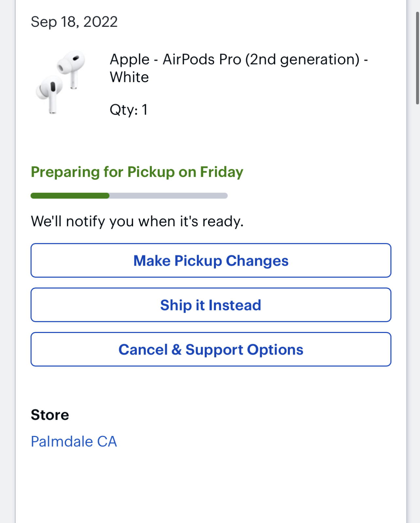420x523 pixels.
Task: Click the Sep 18, 2022 order date
Action: 74,22
